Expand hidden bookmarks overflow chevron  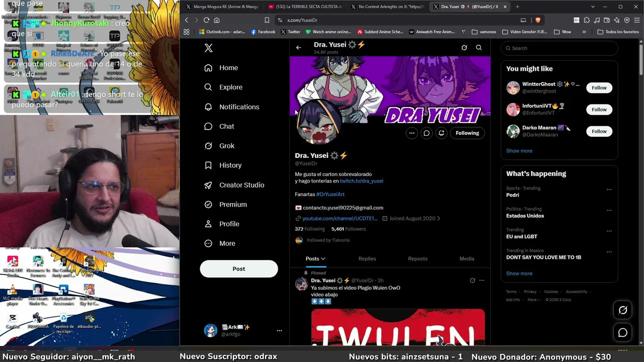584,32
